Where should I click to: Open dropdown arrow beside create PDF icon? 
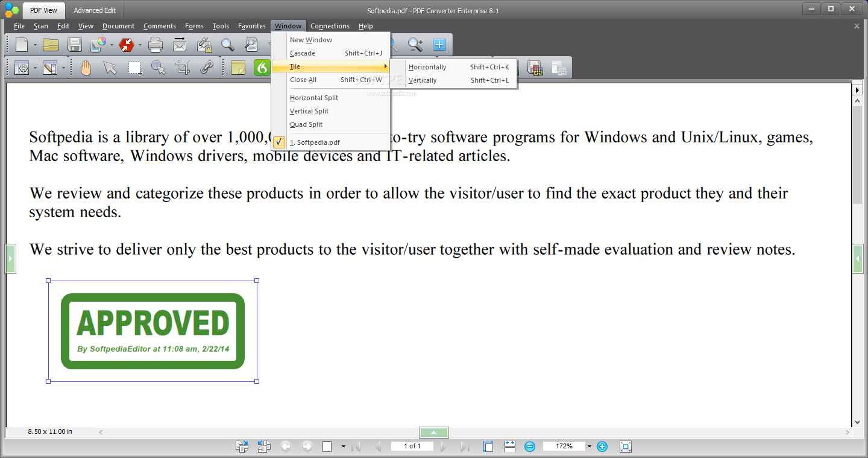[x=112, y=45]
